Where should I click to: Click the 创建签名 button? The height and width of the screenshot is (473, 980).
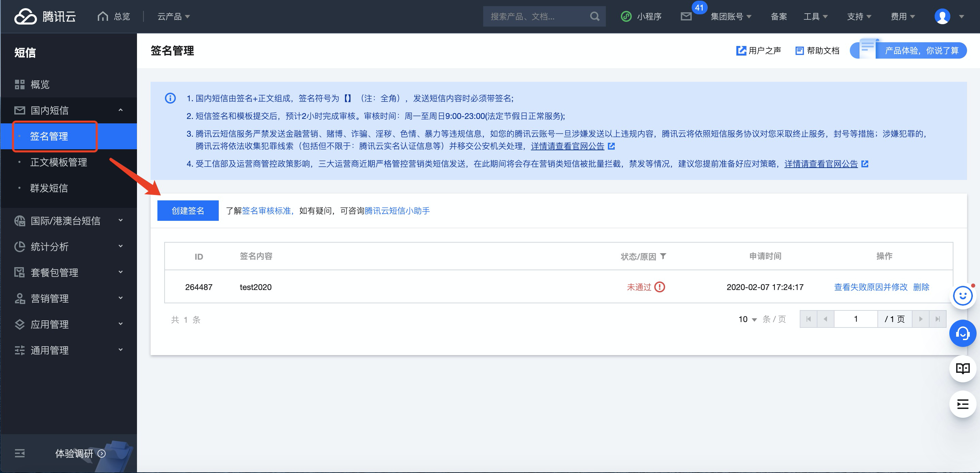(x=188, y=211)
